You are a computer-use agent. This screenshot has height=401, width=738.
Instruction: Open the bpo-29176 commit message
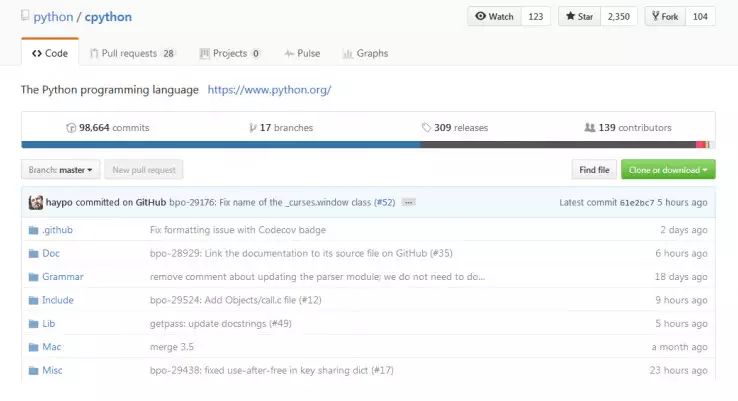click(x=270, y=202)
